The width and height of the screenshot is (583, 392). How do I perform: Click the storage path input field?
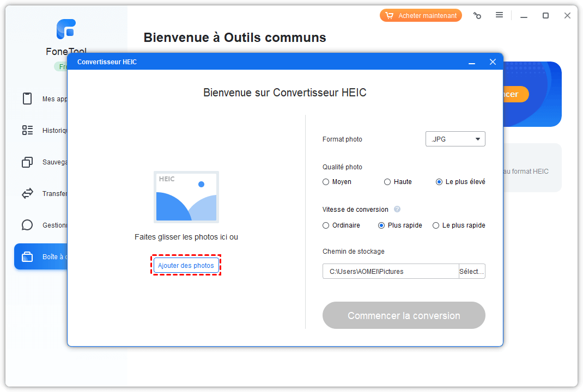pos(390,271)
